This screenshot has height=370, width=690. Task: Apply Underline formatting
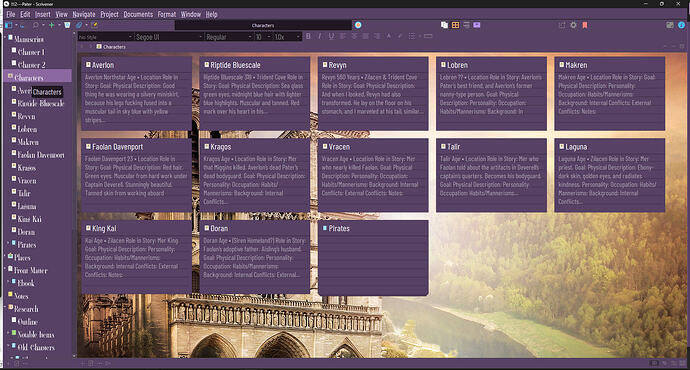[331, 36]
